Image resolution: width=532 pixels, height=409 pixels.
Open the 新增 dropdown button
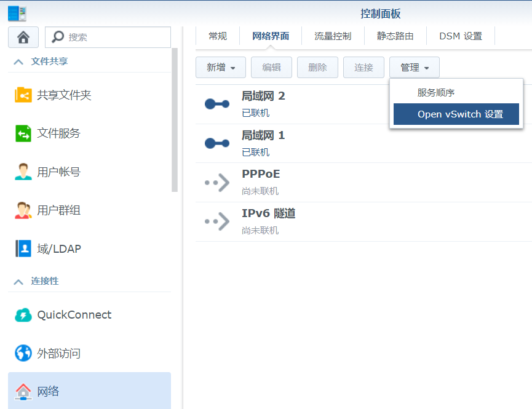[x=221, y=68]
